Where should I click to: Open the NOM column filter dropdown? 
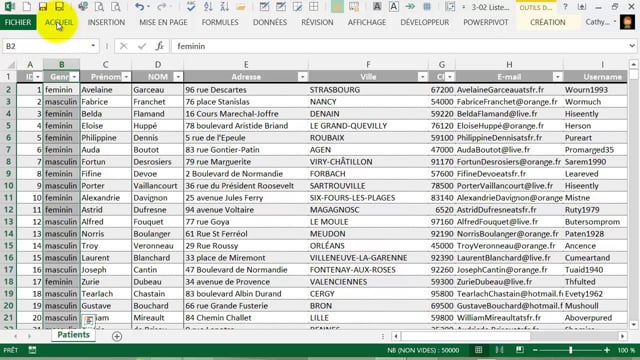click(x=178, y=77)
